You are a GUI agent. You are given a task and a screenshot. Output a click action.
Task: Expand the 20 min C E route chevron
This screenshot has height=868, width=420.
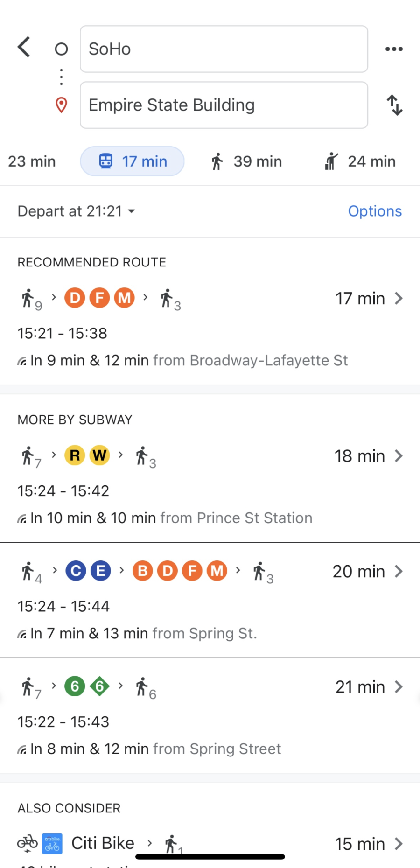pos(399,571)
